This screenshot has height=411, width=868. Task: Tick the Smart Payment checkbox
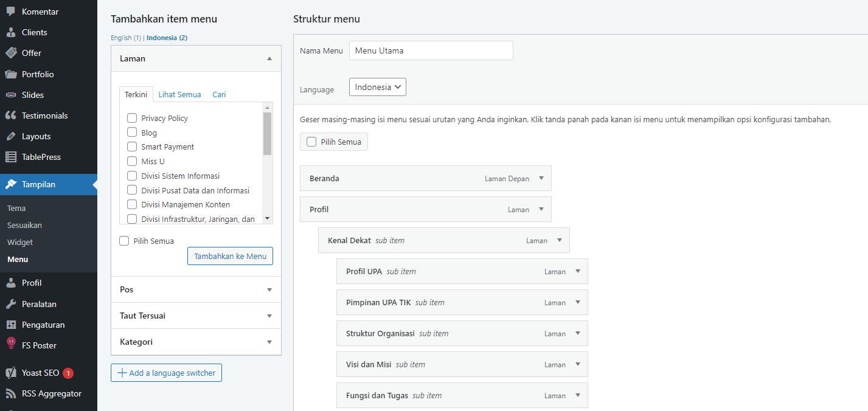click(x=132, y=147)
